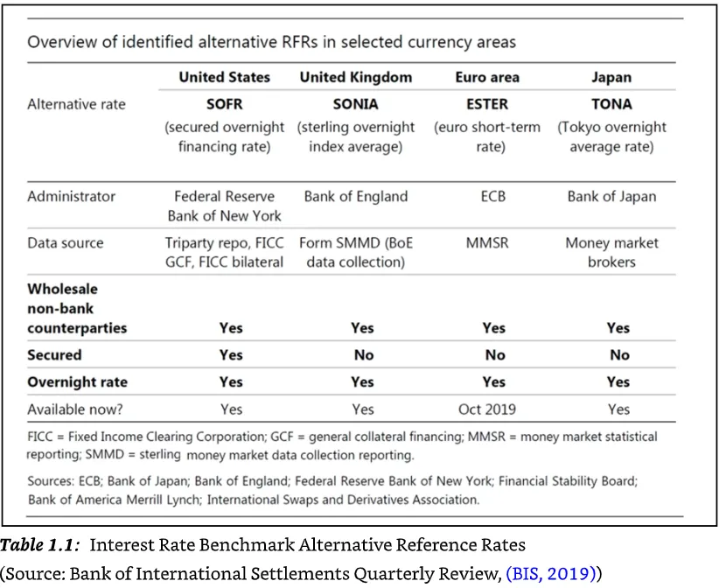Click the table title about alternative RFRs
The width and height of the screenshot is (719, 588).
pyautogui.click(x=271, y=42)
